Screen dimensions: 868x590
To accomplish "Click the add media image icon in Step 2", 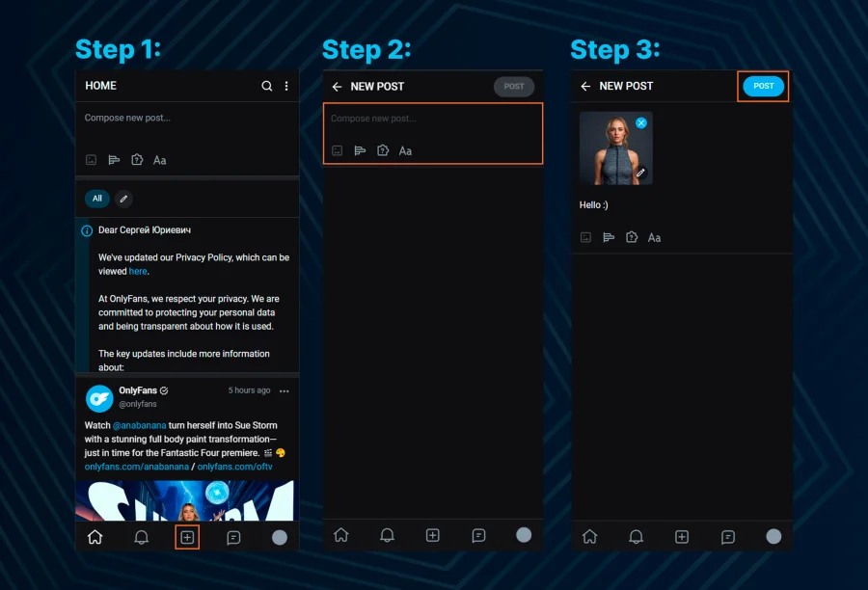I will click(337, 150).
